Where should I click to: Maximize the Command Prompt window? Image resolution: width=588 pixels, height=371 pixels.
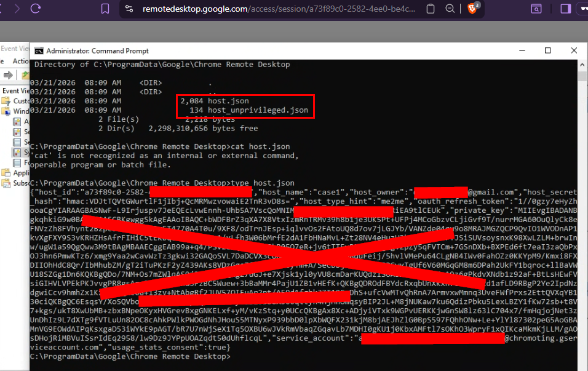548,50
